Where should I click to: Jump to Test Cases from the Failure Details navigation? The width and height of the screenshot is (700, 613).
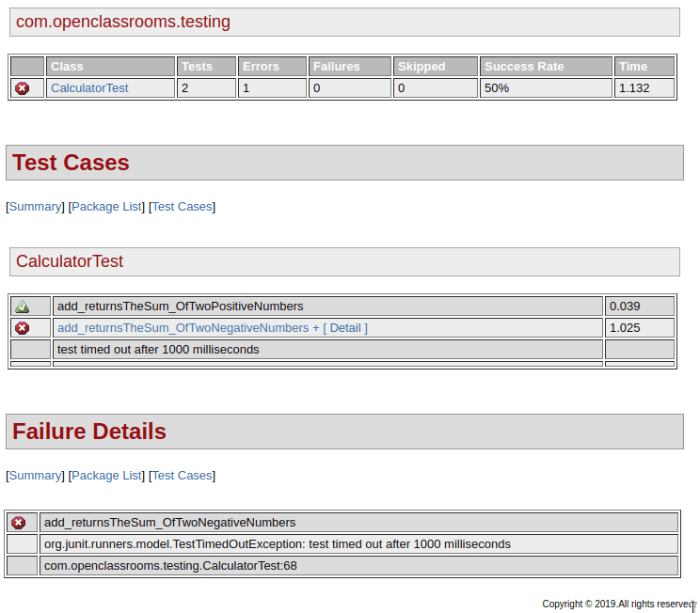(182, 476)
